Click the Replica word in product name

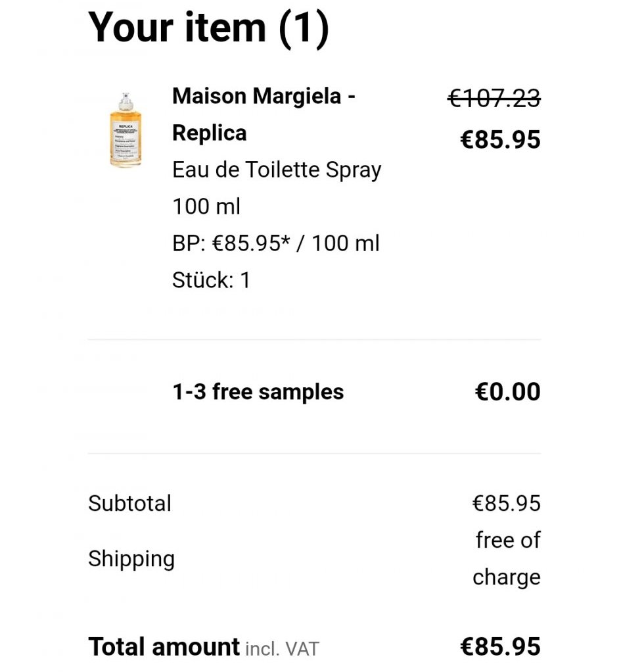[x=209, y=133]
